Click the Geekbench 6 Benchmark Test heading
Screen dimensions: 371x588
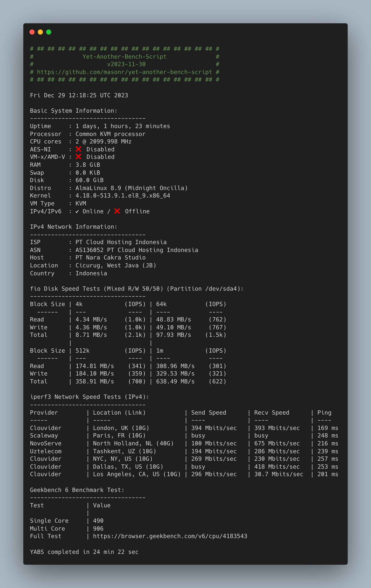pos(77,490)
